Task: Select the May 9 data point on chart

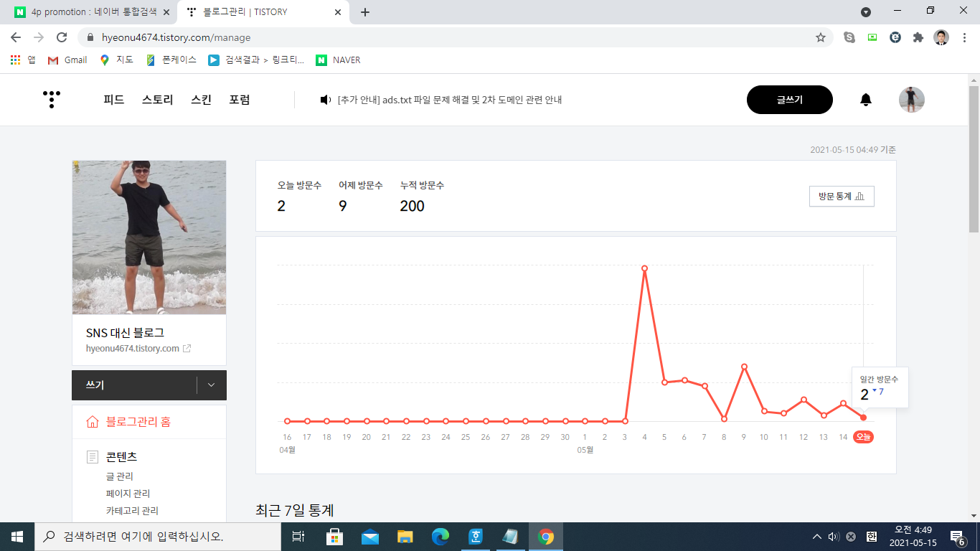Action: [x=745, y=367]
